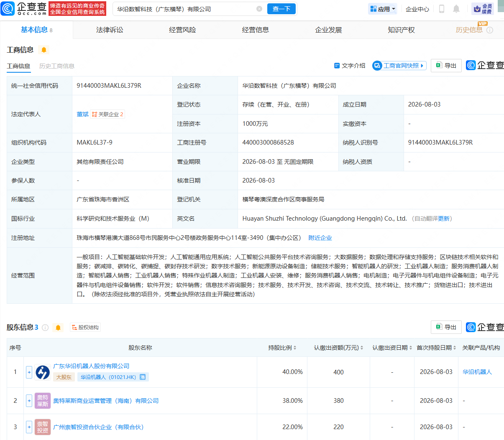Export 工商信息 with the 导出 button
Image resolution: width=504 pixels, height=440 pixels.
(x=446, y=66)
